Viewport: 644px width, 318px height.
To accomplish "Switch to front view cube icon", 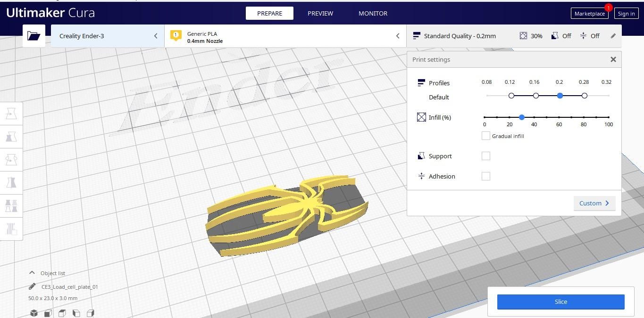I will [x=48, y=313].
